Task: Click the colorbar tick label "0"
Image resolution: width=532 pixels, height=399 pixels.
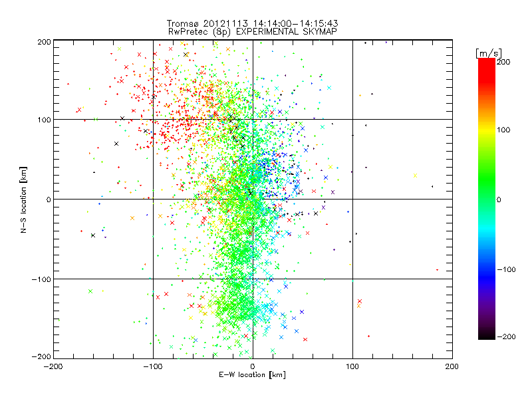Action: pyautogui.click(x=499, y=200)
